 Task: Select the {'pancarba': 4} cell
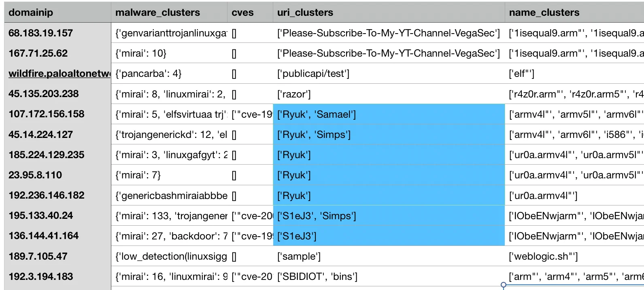pyautogui.click(x=169, y=74)
